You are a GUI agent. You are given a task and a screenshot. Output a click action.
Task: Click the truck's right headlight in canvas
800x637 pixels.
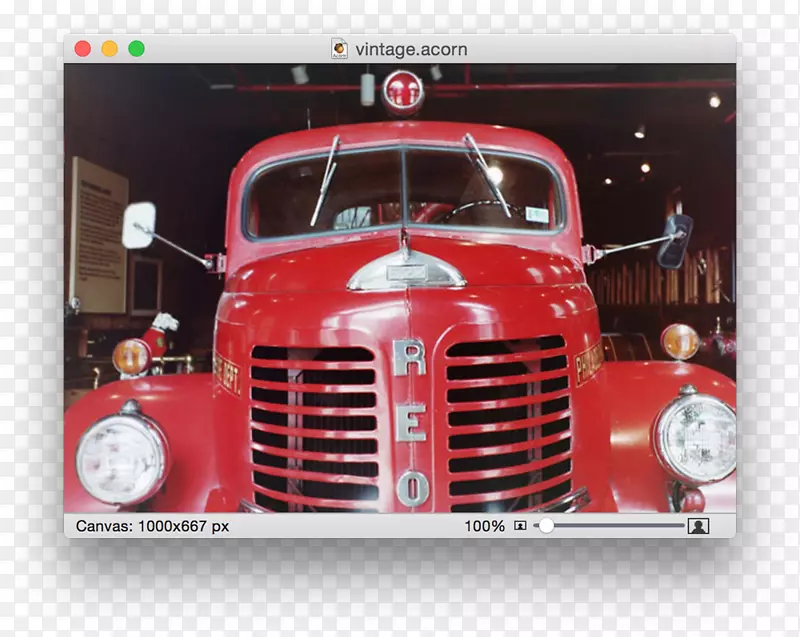[697, 438]
